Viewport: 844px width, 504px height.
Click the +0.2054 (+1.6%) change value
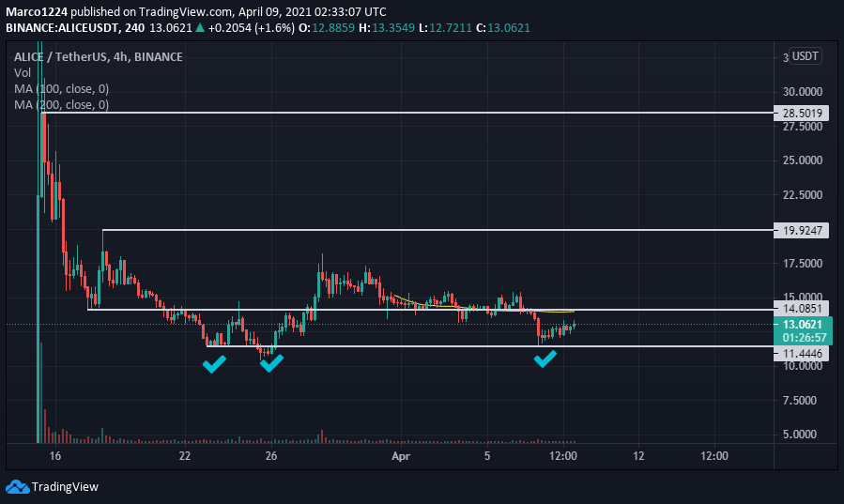252,27
